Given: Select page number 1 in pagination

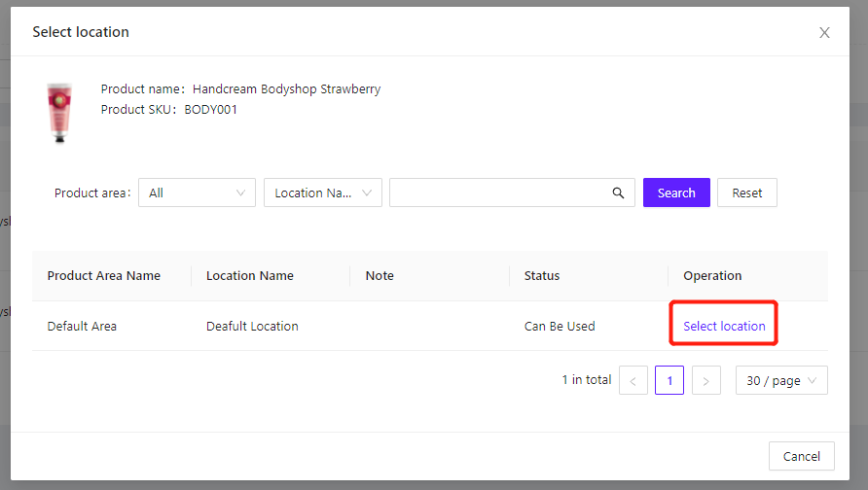Looking at the screenshot, I should (x=669, y=381).
